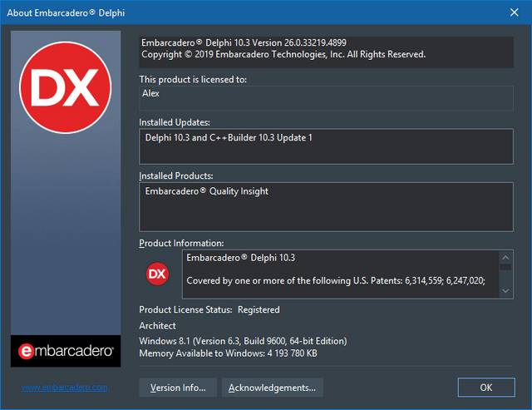Confirm with the OK button
532x410 pixels.
[485, 388]
